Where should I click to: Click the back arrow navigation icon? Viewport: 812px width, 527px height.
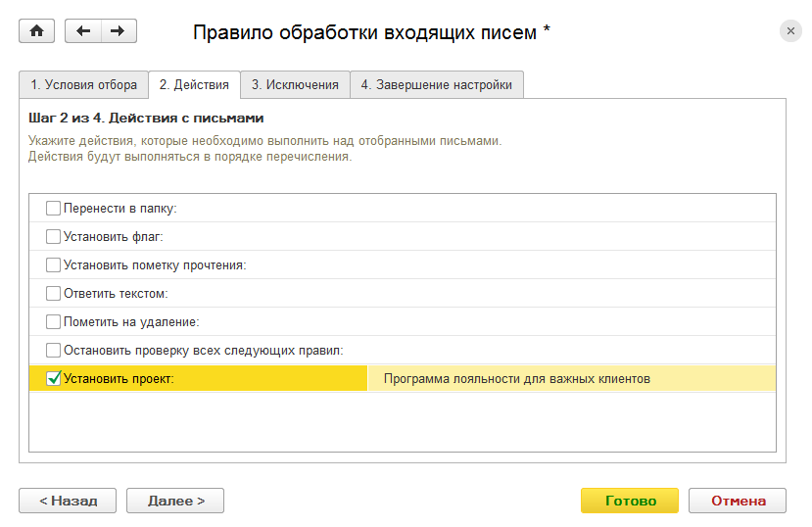pyautogui.click(x=83, y=31)
